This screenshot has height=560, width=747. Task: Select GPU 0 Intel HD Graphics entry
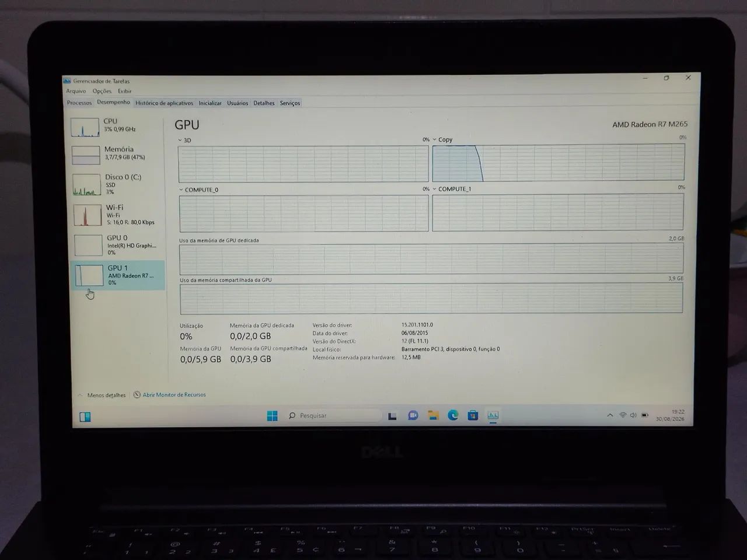pos(118,244)
